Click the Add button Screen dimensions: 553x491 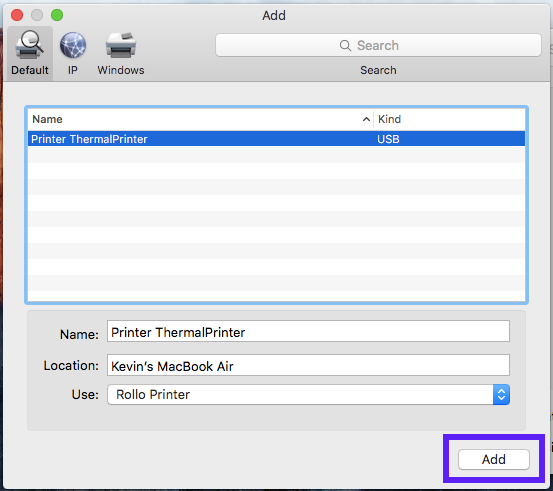494,459
